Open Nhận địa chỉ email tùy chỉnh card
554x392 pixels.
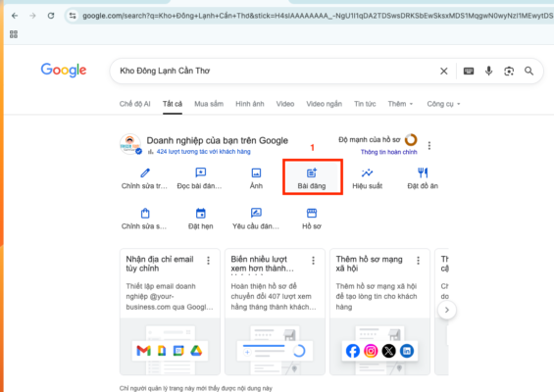click(170, 312)
